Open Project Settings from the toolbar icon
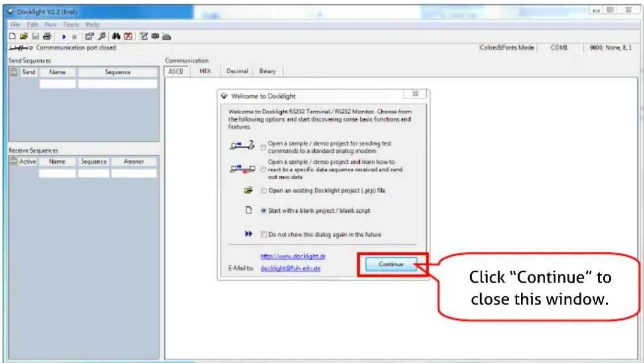The image size is (644, 363). coord(89,36)
